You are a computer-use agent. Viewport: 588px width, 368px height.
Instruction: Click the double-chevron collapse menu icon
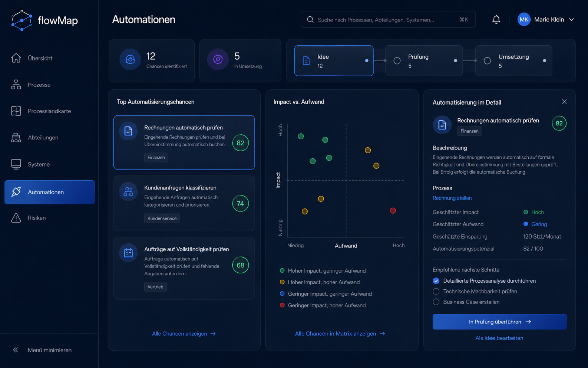pos(16,350)
